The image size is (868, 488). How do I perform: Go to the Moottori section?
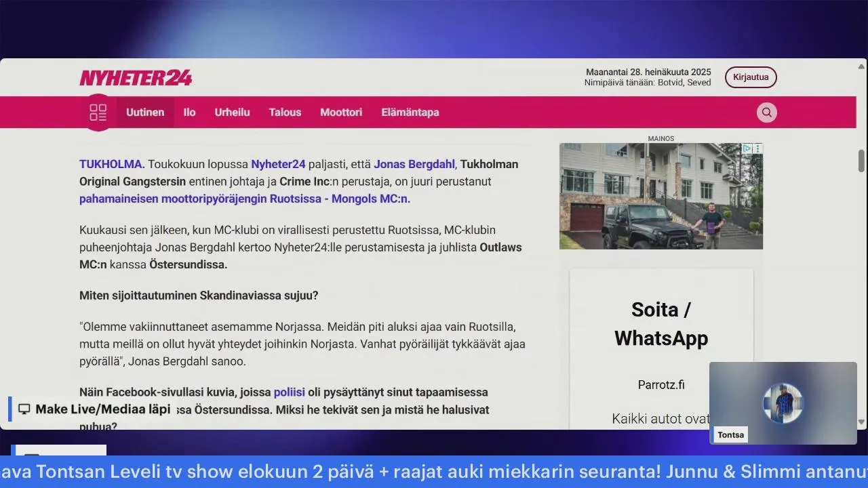(x=341, y=113)
